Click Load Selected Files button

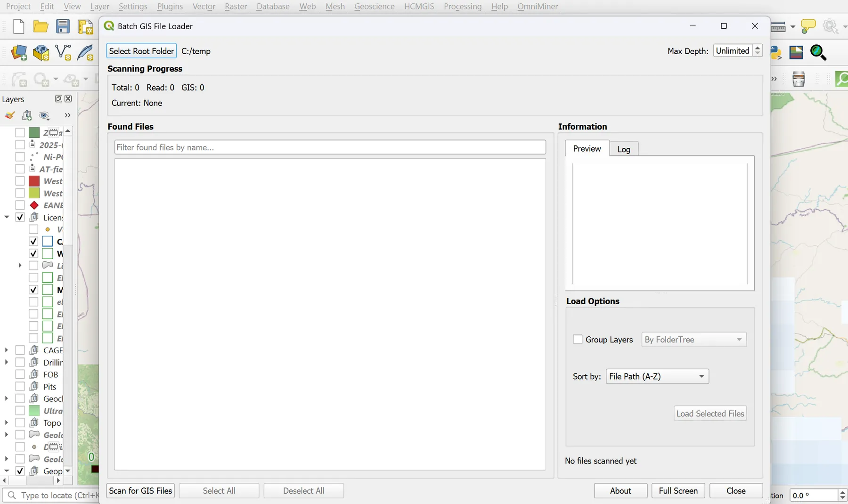coord(710,414)
